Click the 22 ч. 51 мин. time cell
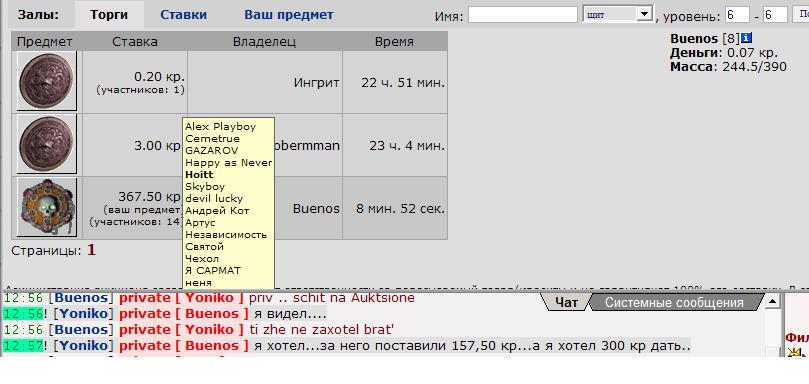This screenshot has width=809, height=384. [x=395, y=82]
